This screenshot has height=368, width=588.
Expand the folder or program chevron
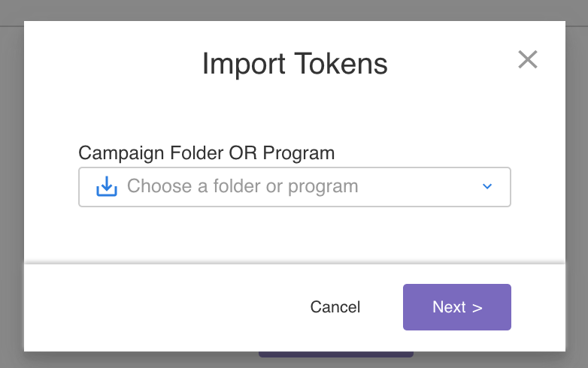tap(487, 186)
